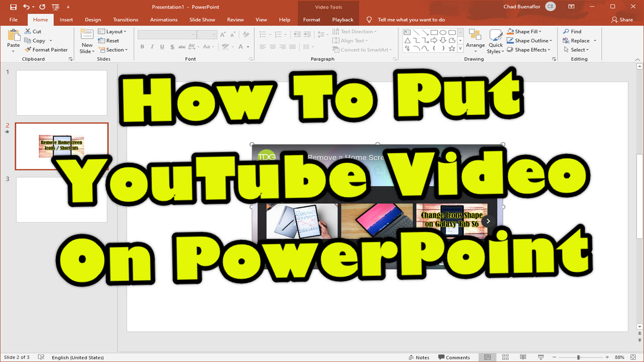
Task: Open the Notes pane from the status bar
Action: (419, 357)
